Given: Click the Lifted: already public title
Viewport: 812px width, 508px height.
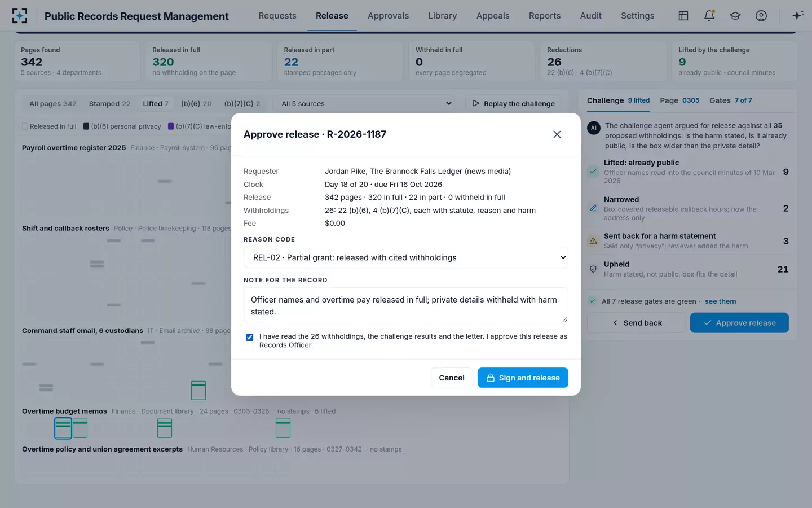Looking at the screenshot, I should coord(641,163).
